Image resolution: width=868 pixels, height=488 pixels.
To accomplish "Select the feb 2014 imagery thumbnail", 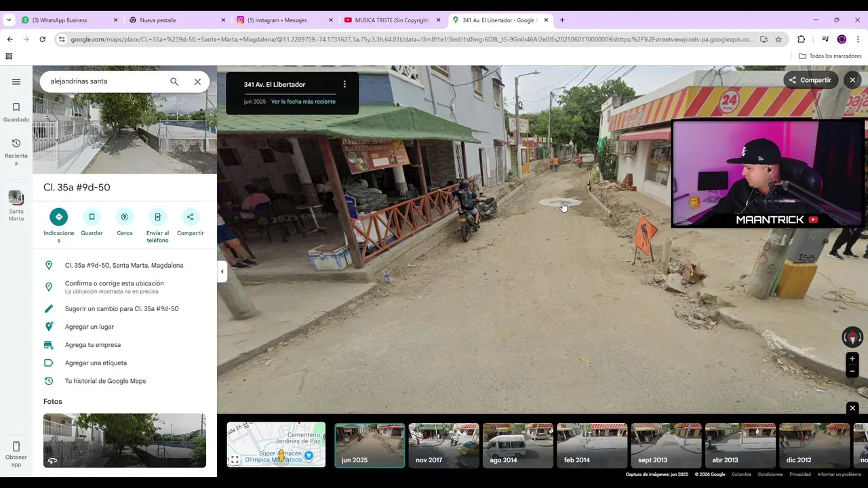I will pos(592,445).
